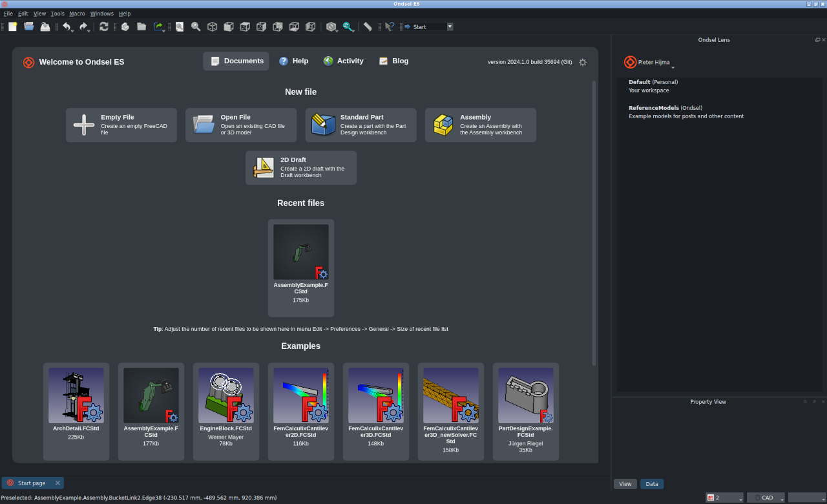827x504 pixels.
Task: Open the undo history dropdown arrow
Action: 72,30
